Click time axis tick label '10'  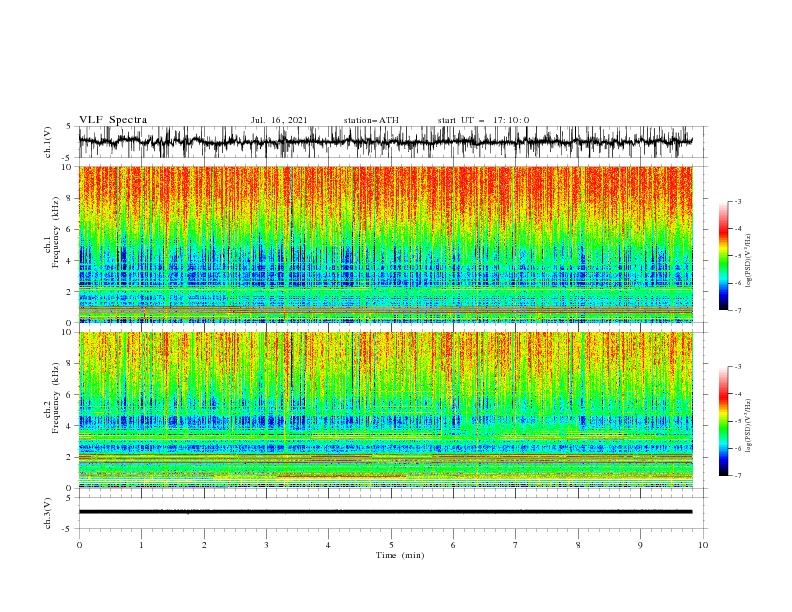coord(703,545)
